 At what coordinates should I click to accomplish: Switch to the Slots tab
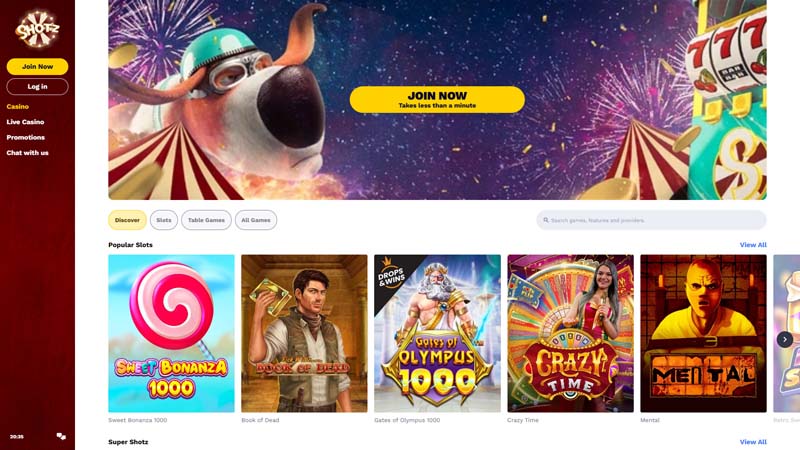[164, 220]
